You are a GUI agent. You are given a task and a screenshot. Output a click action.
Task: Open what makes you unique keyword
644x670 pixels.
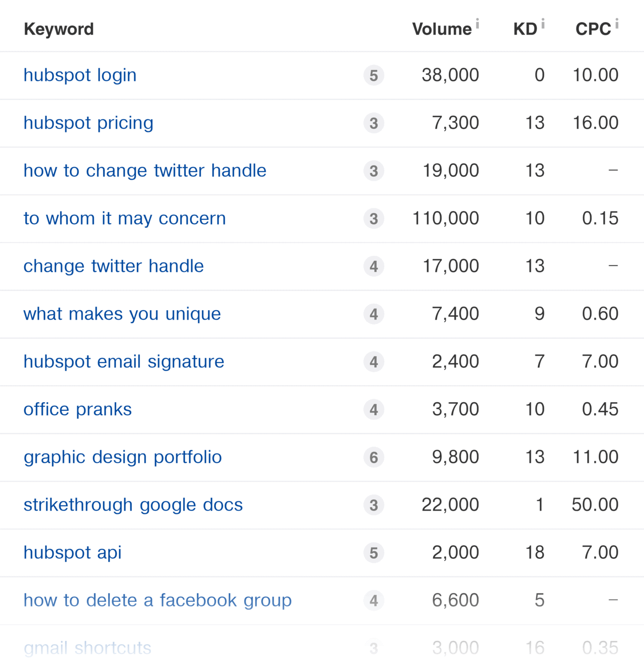[122, 314]
